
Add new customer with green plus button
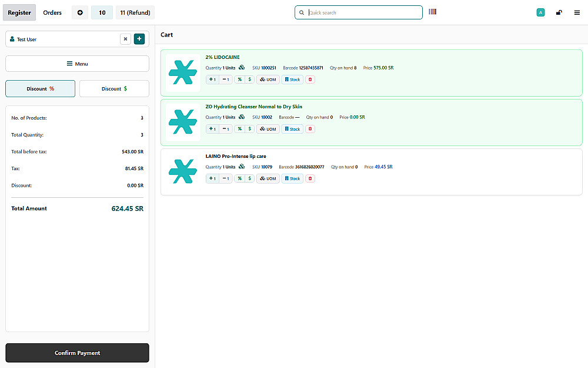(x=139, y=39)
